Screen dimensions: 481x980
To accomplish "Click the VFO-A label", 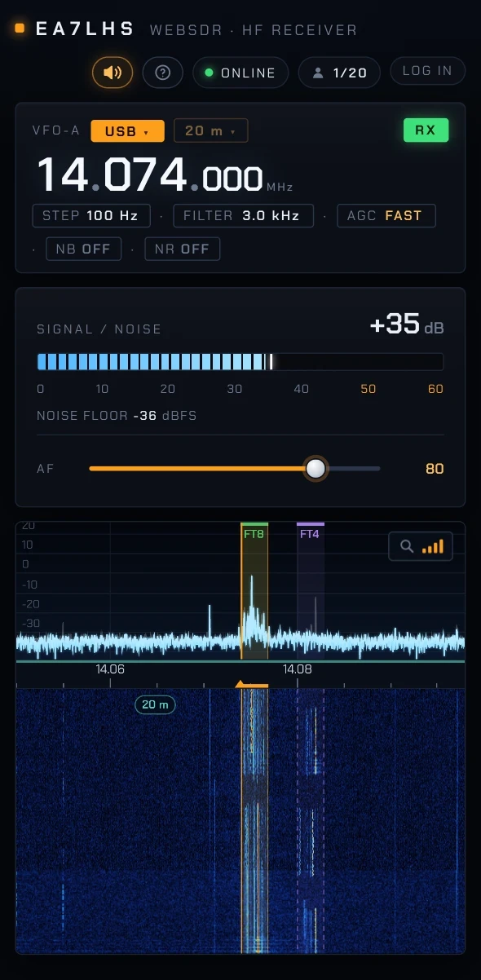I will [x=56, y=130].
